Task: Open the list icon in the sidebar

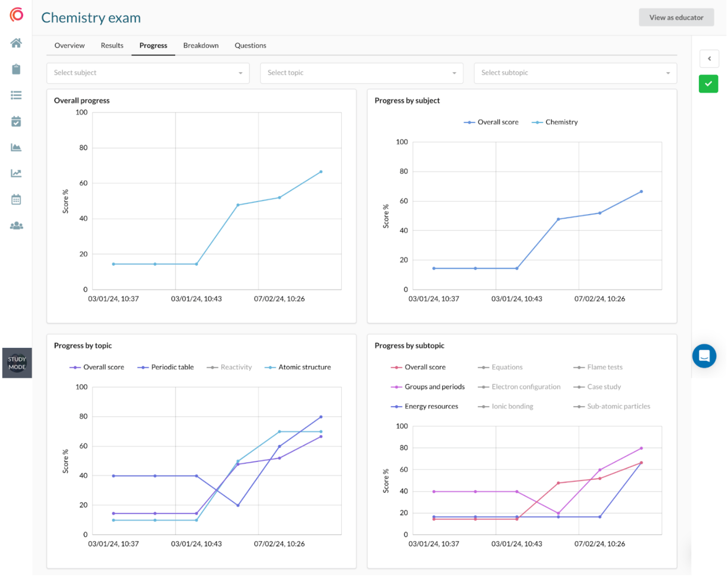Action: coord(16,95)
